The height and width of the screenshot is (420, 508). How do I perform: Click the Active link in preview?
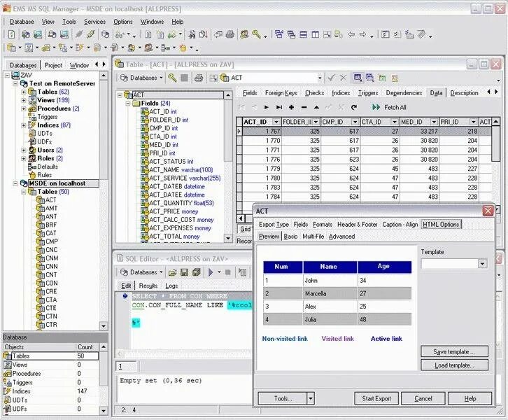point(386,339)
